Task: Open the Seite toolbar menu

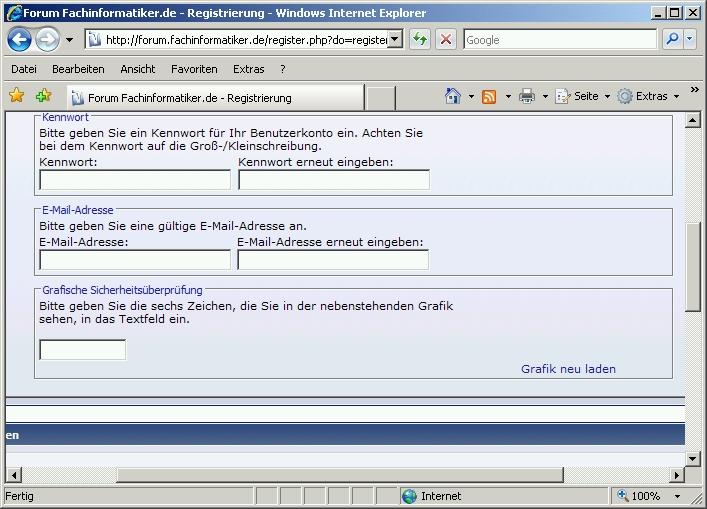Action: [x=583, y=96]
